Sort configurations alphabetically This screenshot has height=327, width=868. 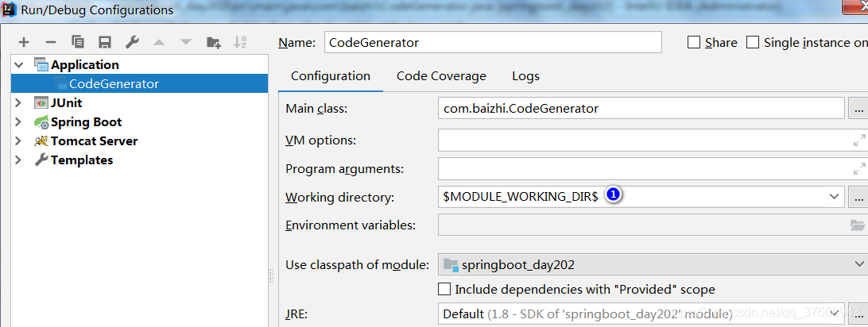click(240, 43)
